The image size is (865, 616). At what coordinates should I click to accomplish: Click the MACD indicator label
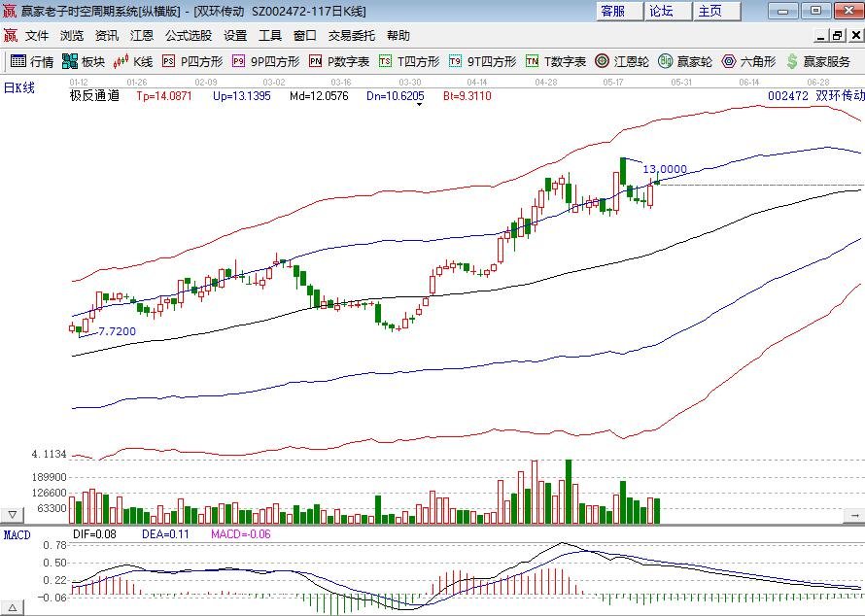[x=17, y=535]
